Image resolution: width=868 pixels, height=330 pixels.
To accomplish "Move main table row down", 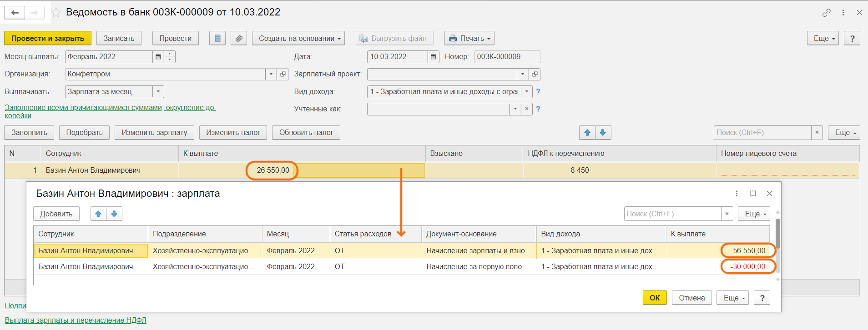I will [603, 133].
